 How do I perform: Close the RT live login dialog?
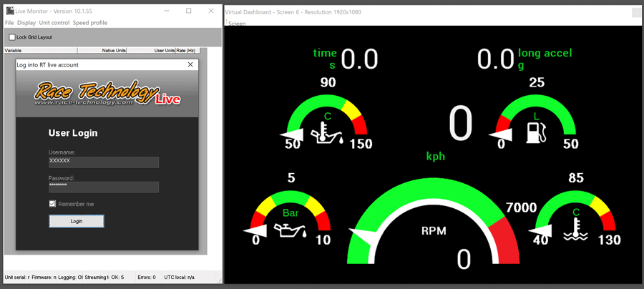coord(190,64)
